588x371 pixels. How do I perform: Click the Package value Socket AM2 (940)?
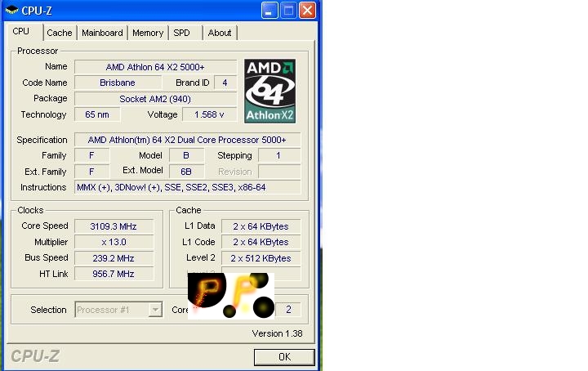[156, 99]
